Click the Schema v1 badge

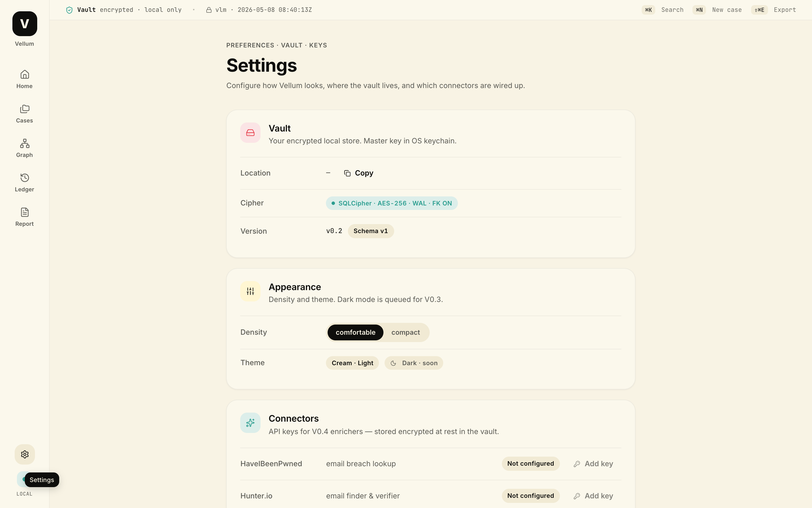point(370,231)
